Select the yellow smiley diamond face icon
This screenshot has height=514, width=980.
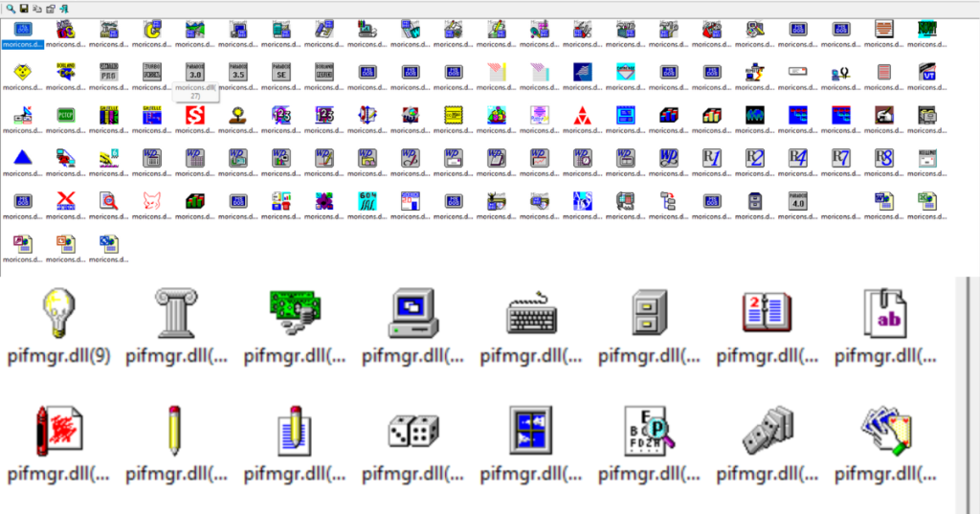click(23, 72)
